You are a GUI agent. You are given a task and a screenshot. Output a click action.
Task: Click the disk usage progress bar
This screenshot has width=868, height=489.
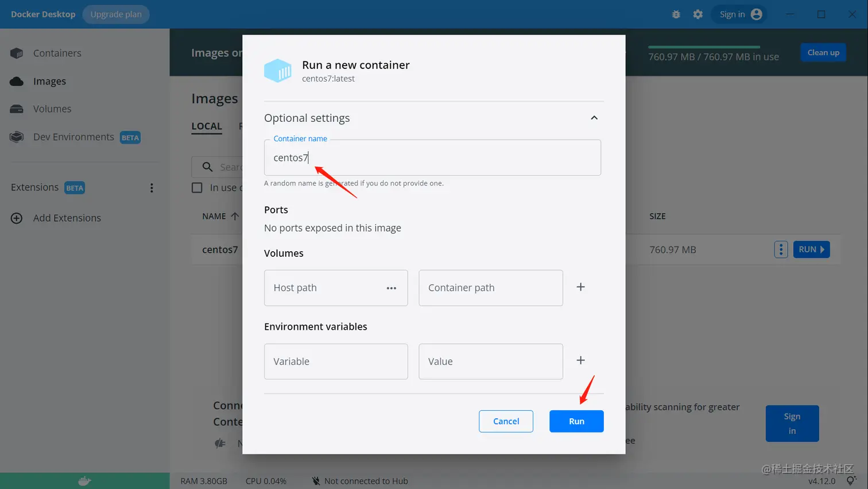[704, 47]
